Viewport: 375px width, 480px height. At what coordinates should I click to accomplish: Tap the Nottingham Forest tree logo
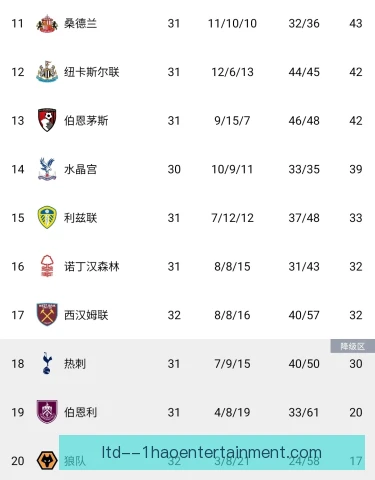click(x=47, y=266)
